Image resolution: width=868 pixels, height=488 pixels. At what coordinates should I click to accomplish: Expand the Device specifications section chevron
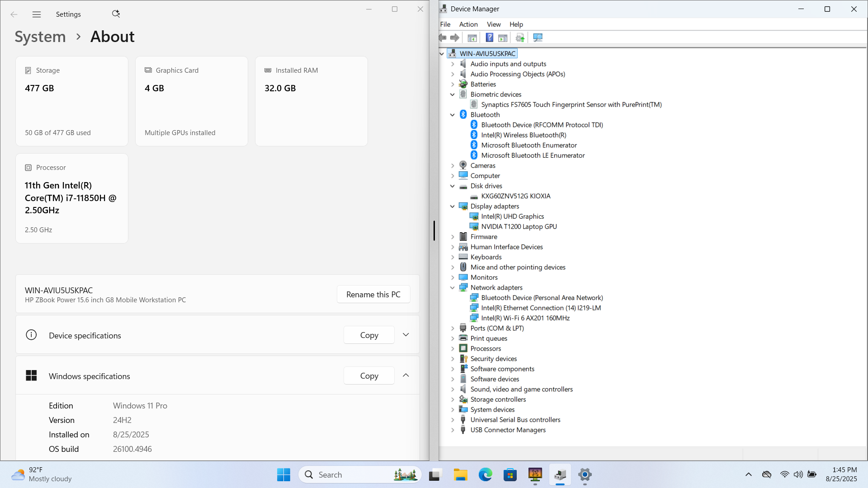[406, 335]
